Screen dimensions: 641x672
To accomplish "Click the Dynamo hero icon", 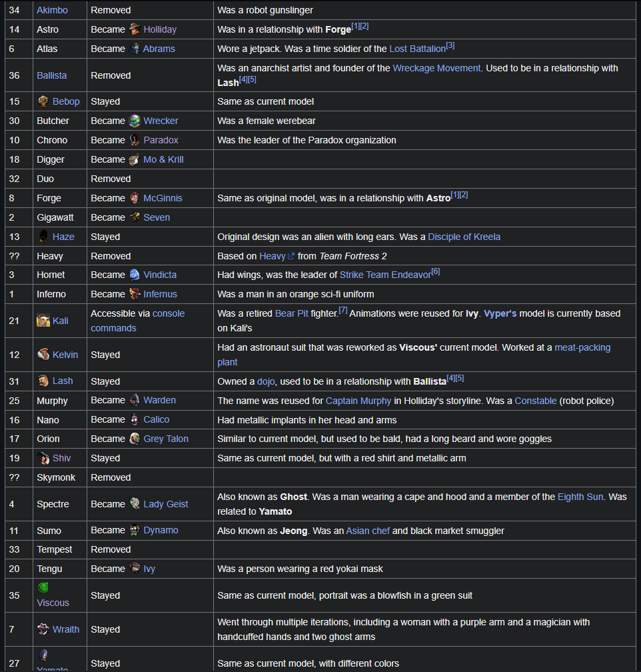I will pyautogui.click(x=135, y=530).
